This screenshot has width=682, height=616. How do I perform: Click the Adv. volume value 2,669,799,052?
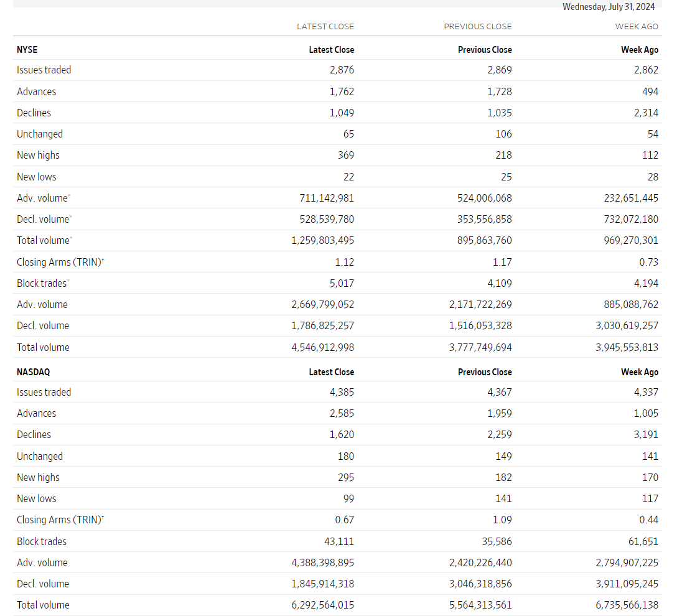323,304
